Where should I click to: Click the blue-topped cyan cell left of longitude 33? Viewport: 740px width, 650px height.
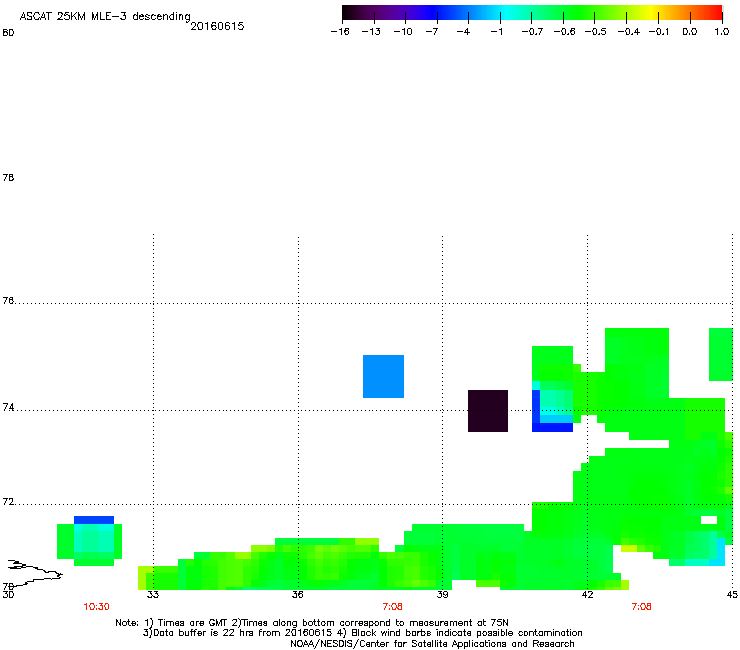pyautogui.click(x=94, y=541)
